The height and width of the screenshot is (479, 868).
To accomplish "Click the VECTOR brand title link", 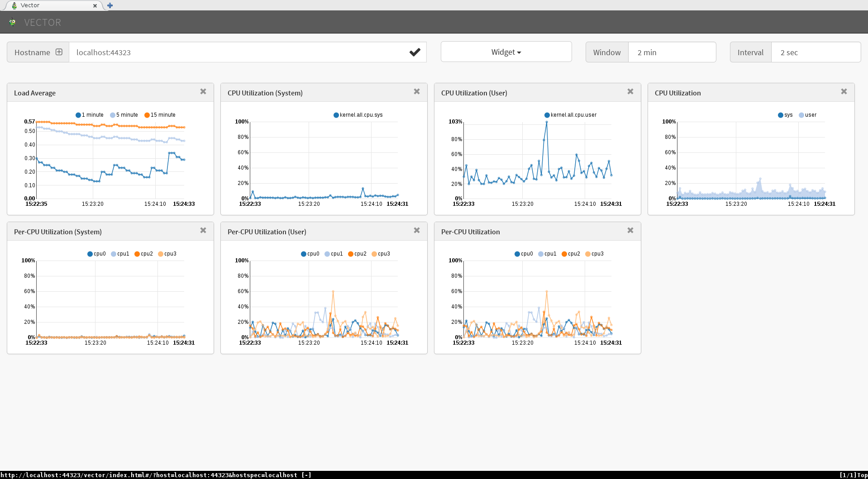I will pos(43,23).
